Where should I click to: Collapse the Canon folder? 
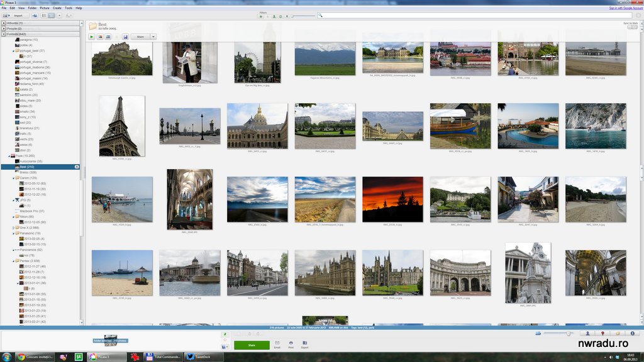13,178
